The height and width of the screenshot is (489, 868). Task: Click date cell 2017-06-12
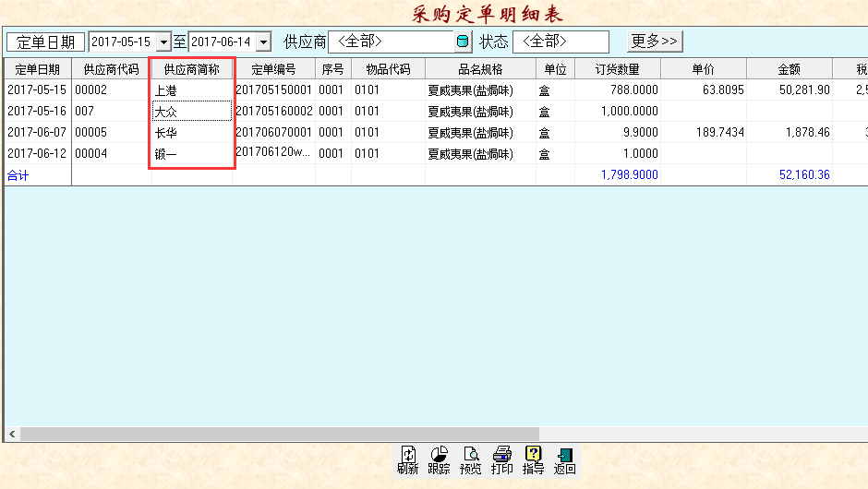(x=37, y=153)
